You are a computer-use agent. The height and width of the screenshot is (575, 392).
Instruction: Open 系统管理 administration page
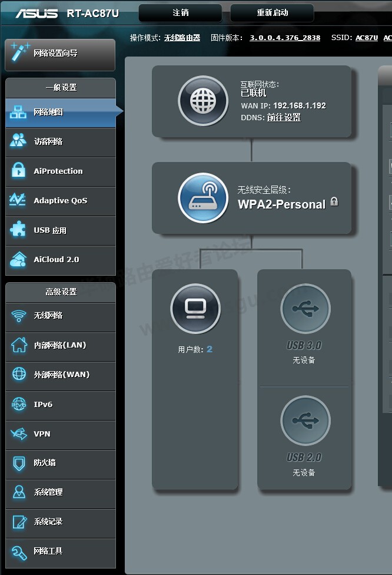point(61,494)
